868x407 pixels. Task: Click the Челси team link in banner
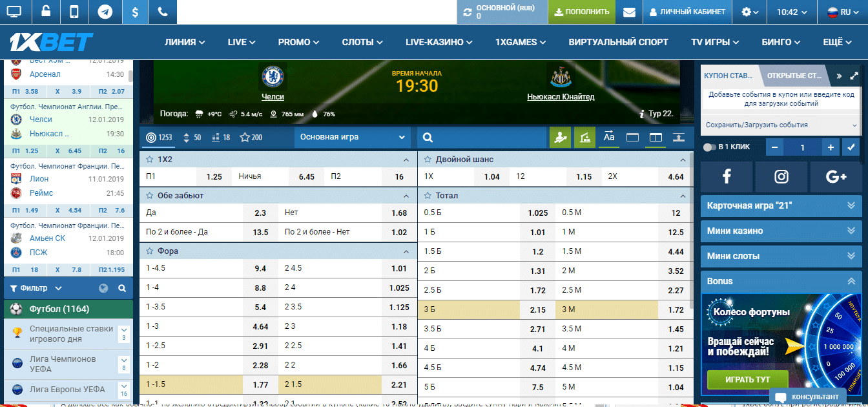(273, 97)
